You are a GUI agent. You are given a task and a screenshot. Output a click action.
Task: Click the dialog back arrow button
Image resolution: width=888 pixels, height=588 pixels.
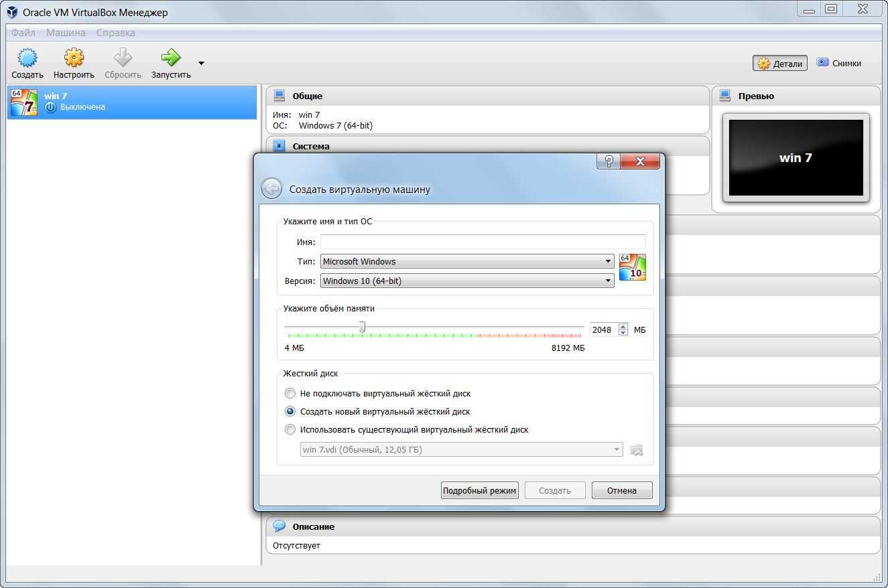271,189
